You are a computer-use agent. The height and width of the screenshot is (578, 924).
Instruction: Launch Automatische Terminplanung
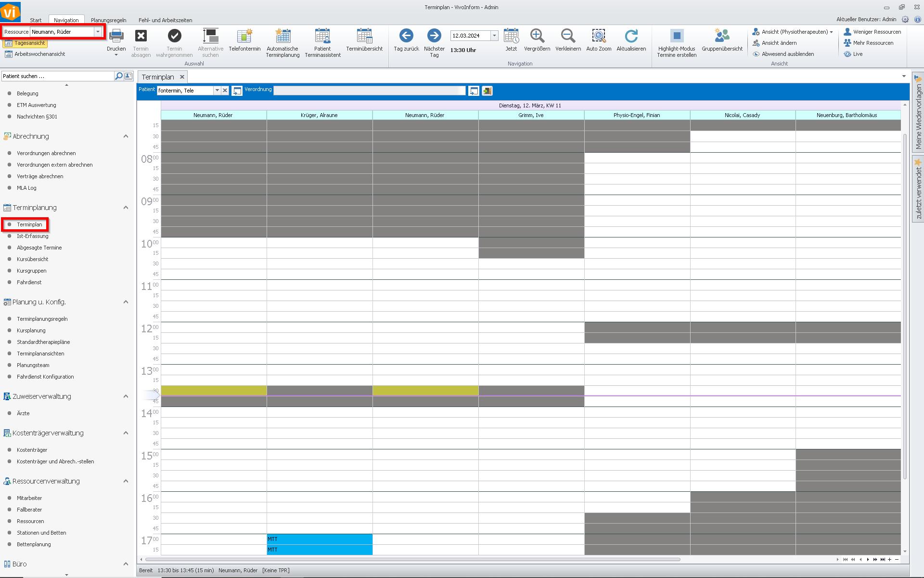282,36
